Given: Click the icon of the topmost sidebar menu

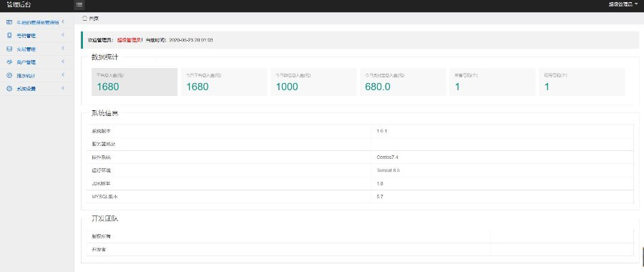Looking at the screenshot, I should click(9, 22).
